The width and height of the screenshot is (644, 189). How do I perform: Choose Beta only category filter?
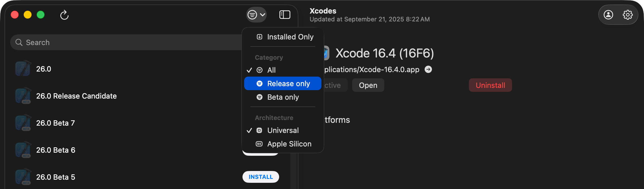click(x=283, y=97)
